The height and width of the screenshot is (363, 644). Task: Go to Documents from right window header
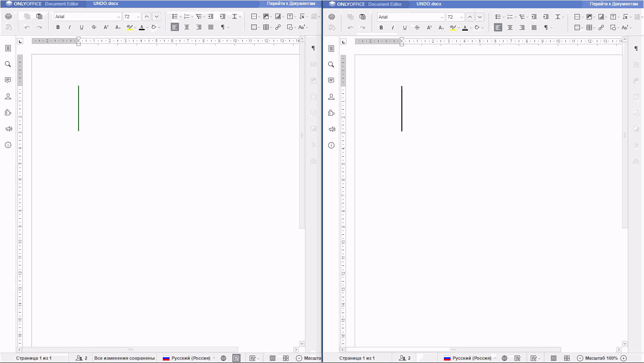click(614, 4)
